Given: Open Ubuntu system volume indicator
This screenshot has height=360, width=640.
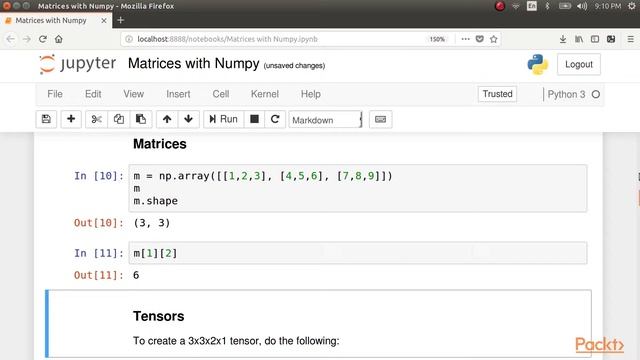Looking at the screenshot, I should click(x=582, y=6).
